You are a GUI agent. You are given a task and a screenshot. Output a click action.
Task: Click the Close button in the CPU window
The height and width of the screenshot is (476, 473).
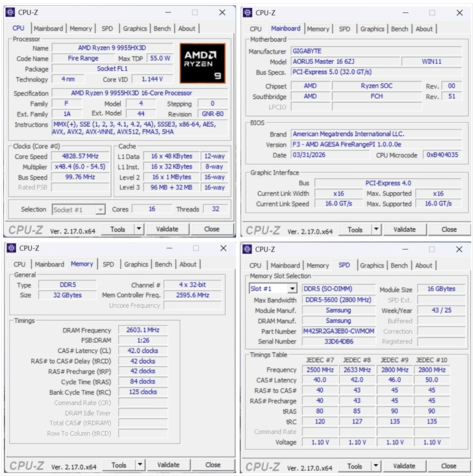[x=212, y=229]
